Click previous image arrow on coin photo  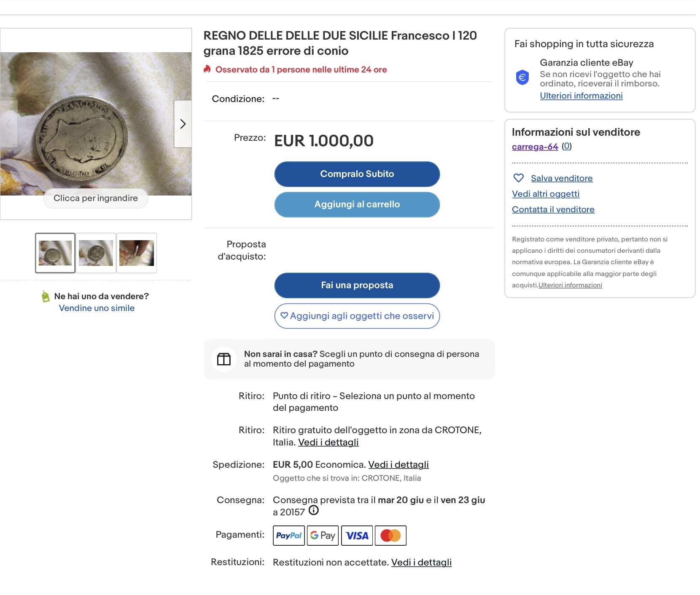[x=9, y=124]
